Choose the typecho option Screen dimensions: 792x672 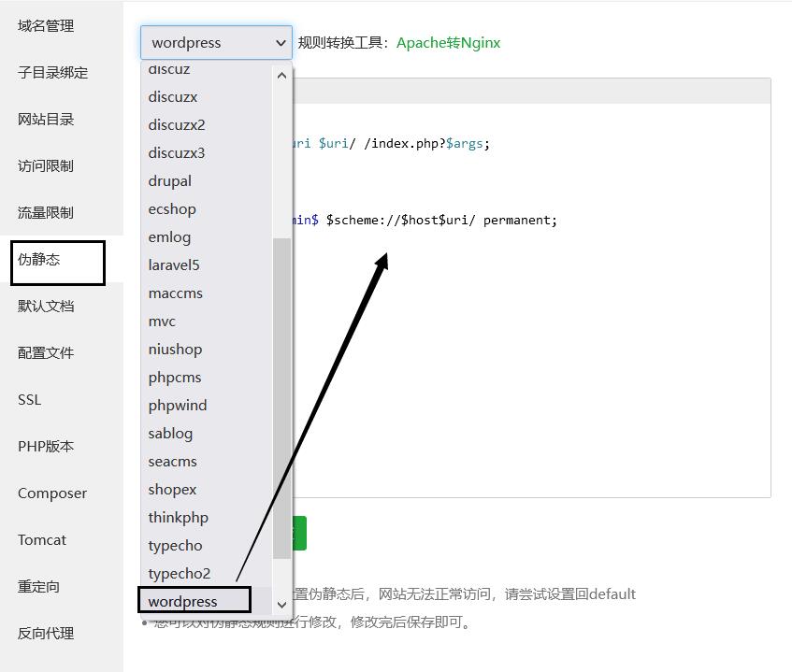tap(207, 545)
